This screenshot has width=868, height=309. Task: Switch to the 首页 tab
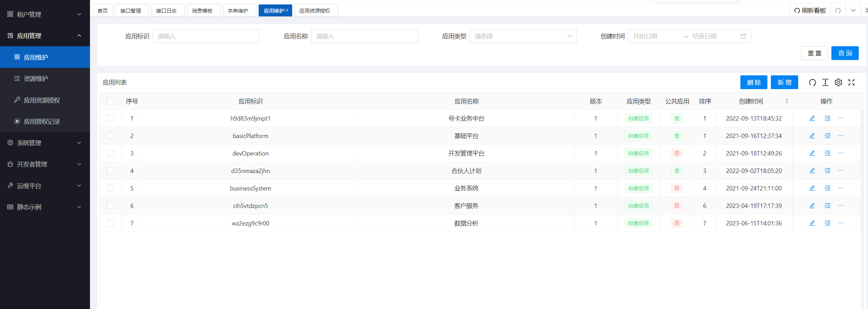103,11
